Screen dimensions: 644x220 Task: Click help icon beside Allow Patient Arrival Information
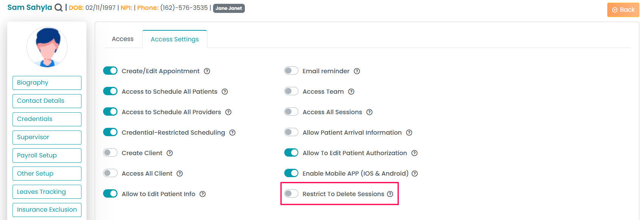[409, 133]
